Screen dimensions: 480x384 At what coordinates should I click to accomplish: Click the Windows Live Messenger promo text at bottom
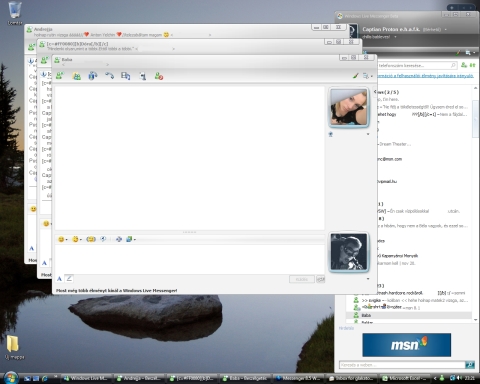(x=117, y=291)
